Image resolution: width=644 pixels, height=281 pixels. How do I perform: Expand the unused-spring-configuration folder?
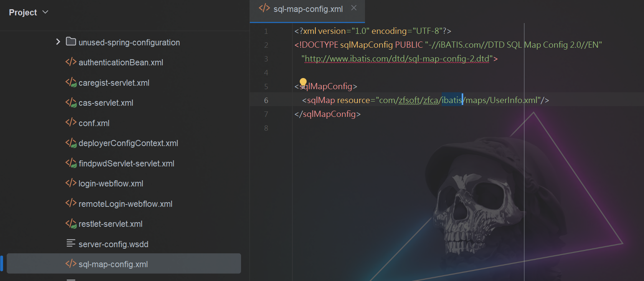pos(58,42)
